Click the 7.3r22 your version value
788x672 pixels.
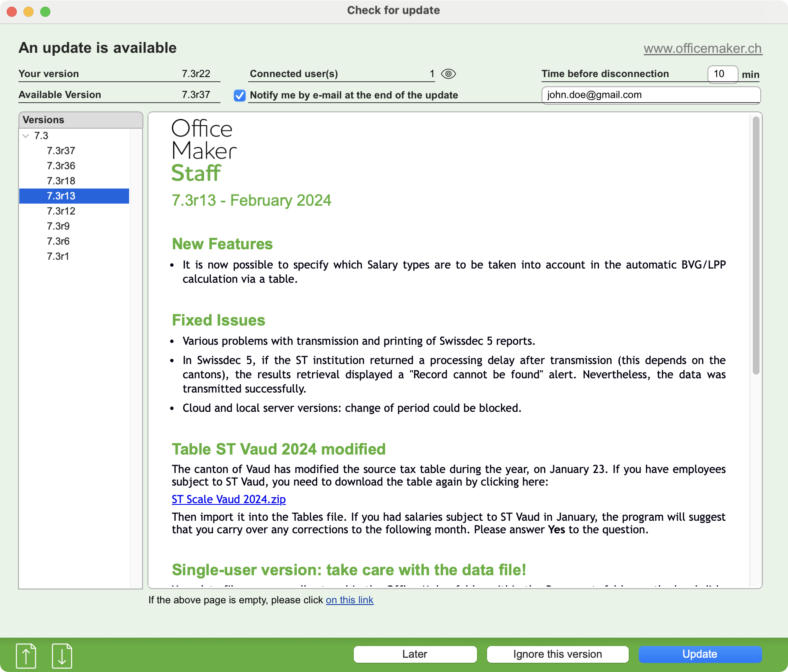click(196, 74)
